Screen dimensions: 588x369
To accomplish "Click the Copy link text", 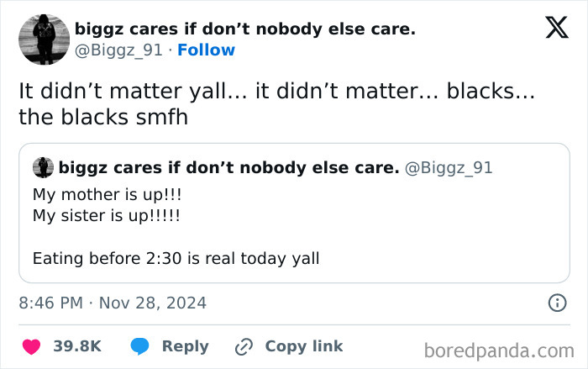I will (303, 346).
